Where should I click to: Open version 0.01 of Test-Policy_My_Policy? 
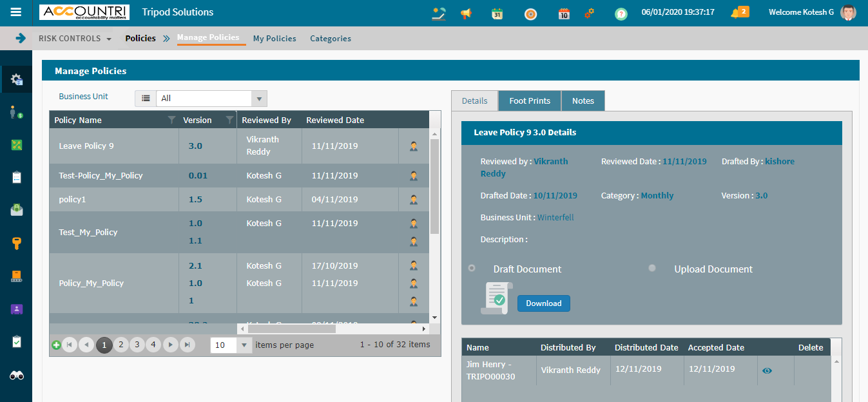pos(198,175)
